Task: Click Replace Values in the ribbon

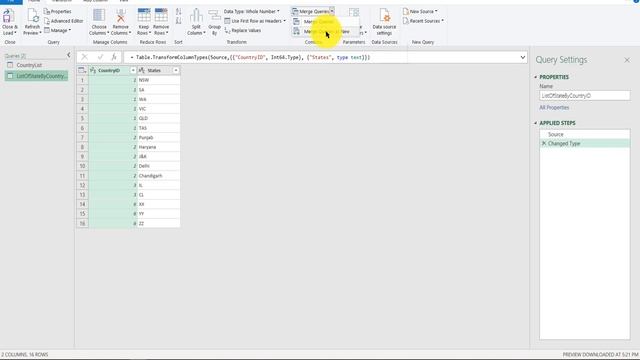Action: pyautogui.click(x=242, y=30)
